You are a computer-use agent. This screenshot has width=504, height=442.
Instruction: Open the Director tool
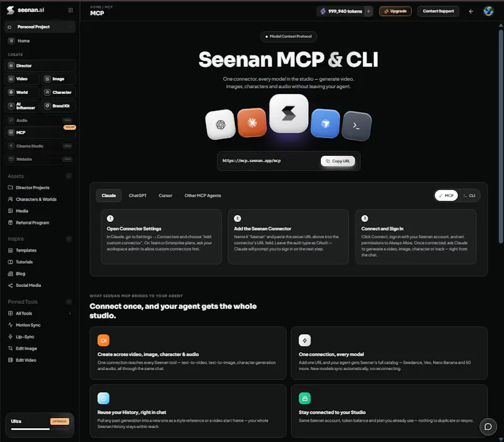[x=40, y=66]
